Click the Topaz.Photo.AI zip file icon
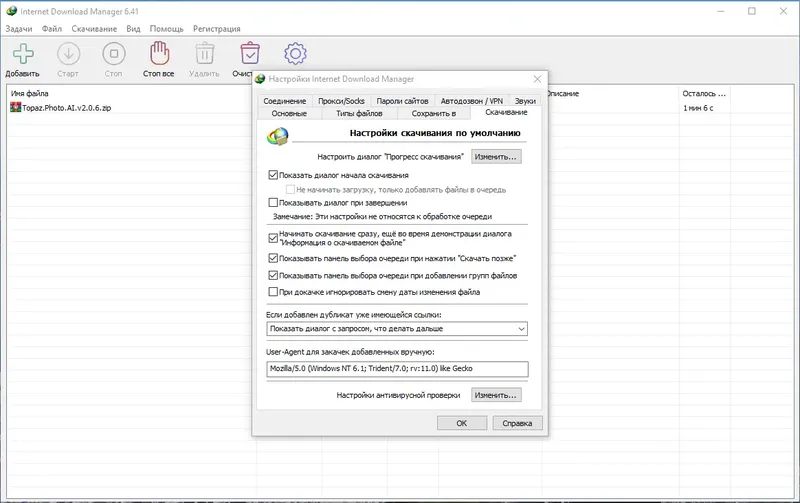800x503 pixels. tap(16, 107)
